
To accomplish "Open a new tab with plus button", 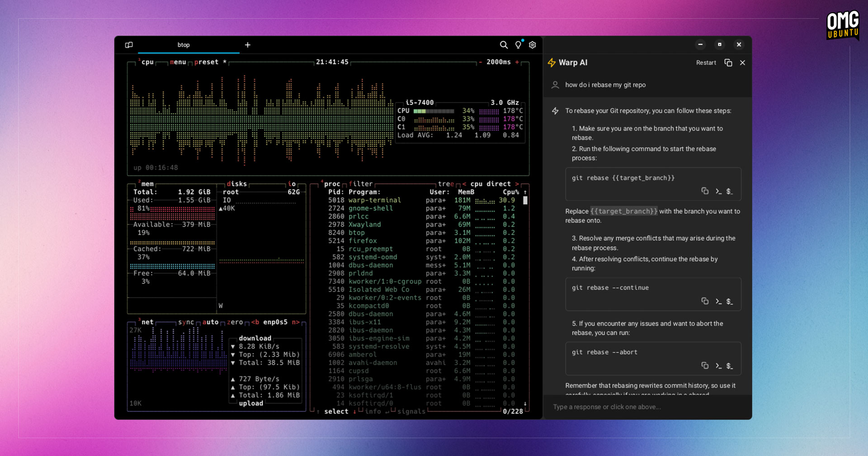I will coord(248,45).
